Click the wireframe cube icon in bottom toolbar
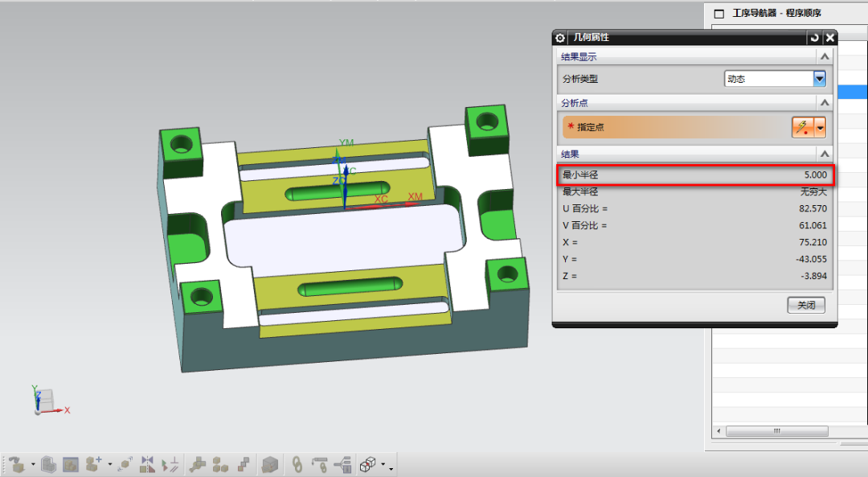Viewport: 868px width, 477px height. point(368,464)
